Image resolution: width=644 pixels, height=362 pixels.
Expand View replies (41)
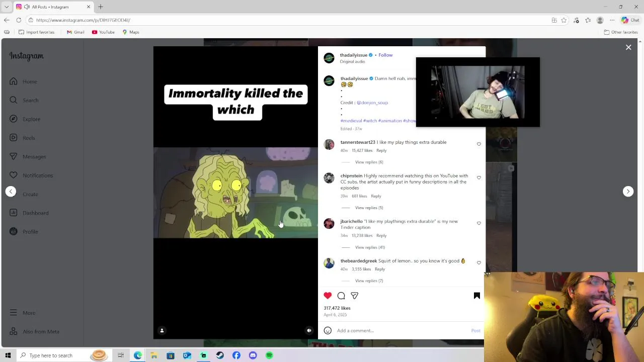coord(370,247)
